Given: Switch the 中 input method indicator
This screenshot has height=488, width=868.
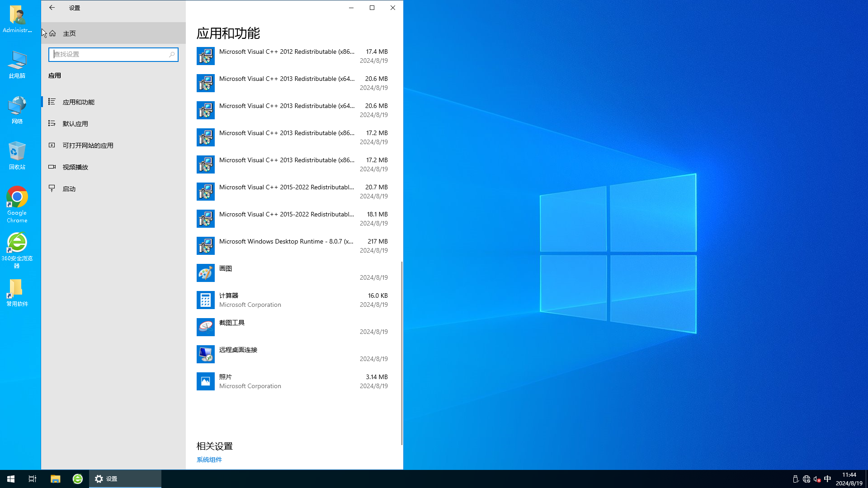Looking at the screenshot, I should 828,479.
